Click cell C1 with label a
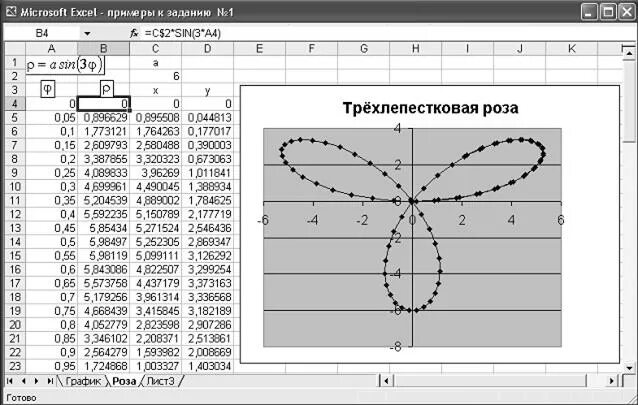 155,63
